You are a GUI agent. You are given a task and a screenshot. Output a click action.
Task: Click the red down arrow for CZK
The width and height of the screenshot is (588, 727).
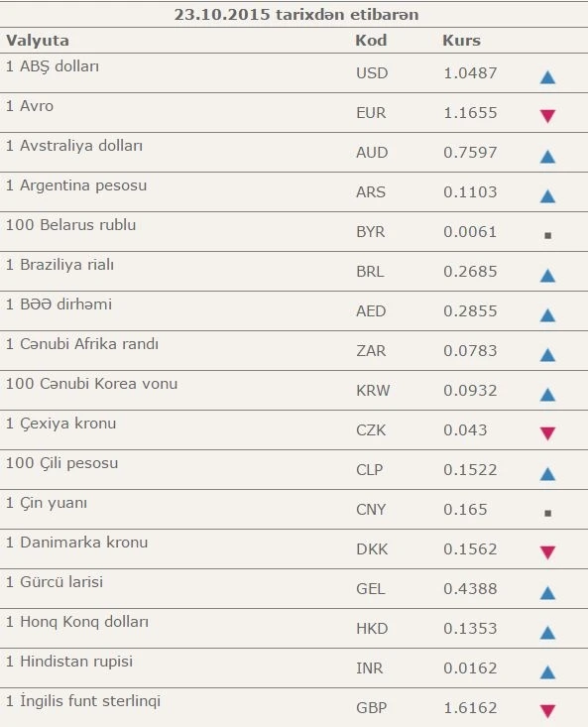[547, 433]
